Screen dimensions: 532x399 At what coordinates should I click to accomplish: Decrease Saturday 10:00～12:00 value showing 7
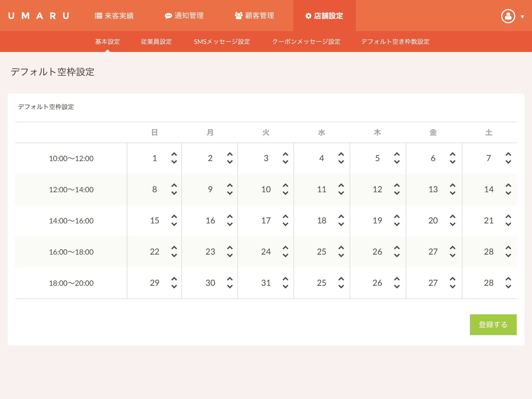(x=508, y=162)
